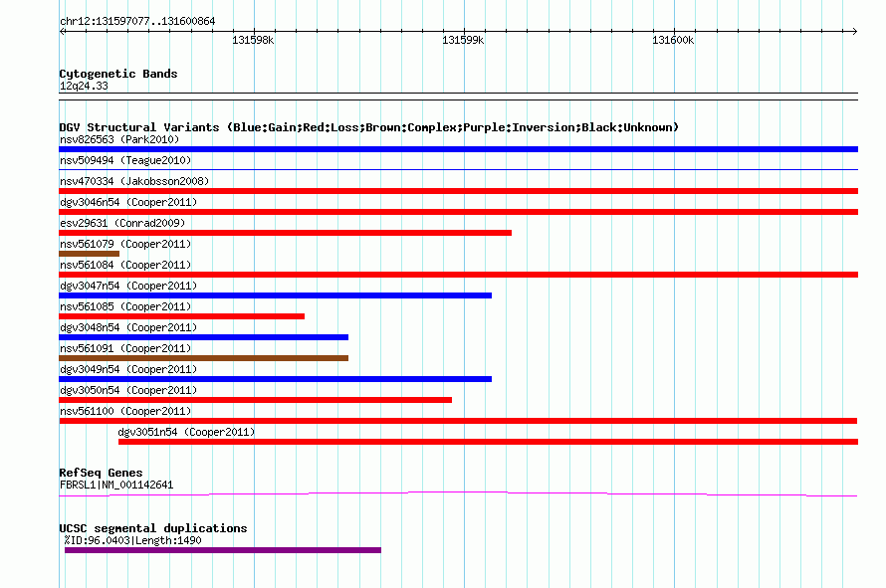Viewport: 886px width, 588px height.
Task: Click the ruler's left arrow end
Action: point(62,31)
